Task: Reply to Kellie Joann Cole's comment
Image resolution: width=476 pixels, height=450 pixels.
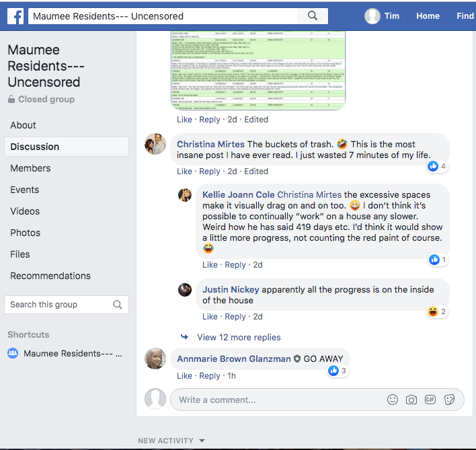Action: click(235, 265)
